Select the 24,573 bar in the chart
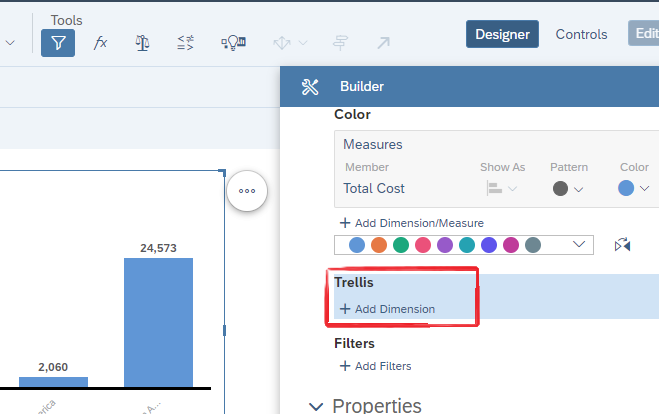Image resolution: width=659 pixels, height=414 pixels. click(x=158, y=321)
